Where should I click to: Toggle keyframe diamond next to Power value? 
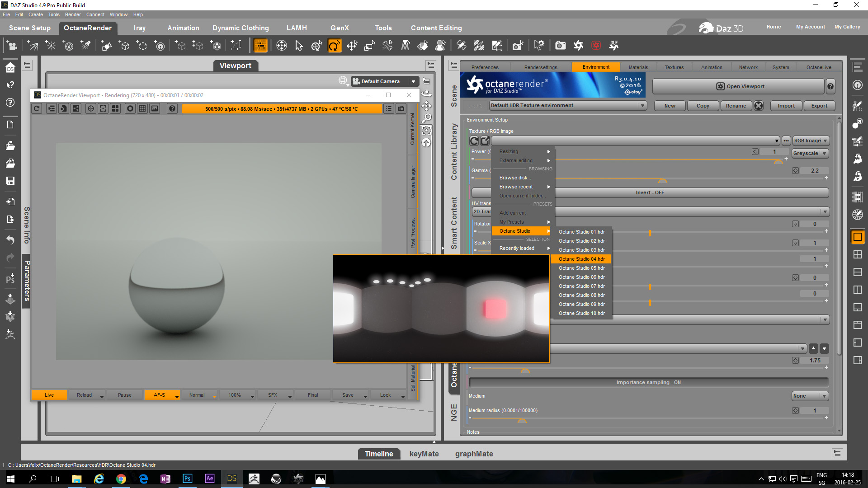pyautogui.click(x=755, y=152)
